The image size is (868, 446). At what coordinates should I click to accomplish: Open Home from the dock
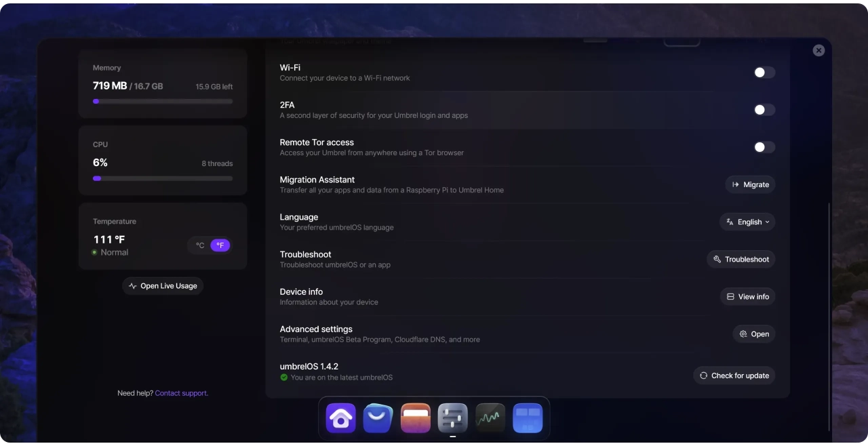pyautogui.click(x=340, y=418)
